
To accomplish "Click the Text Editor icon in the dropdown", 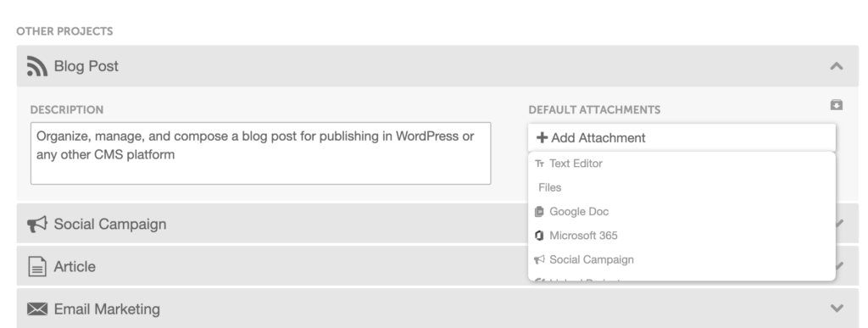I will point(540,164).
